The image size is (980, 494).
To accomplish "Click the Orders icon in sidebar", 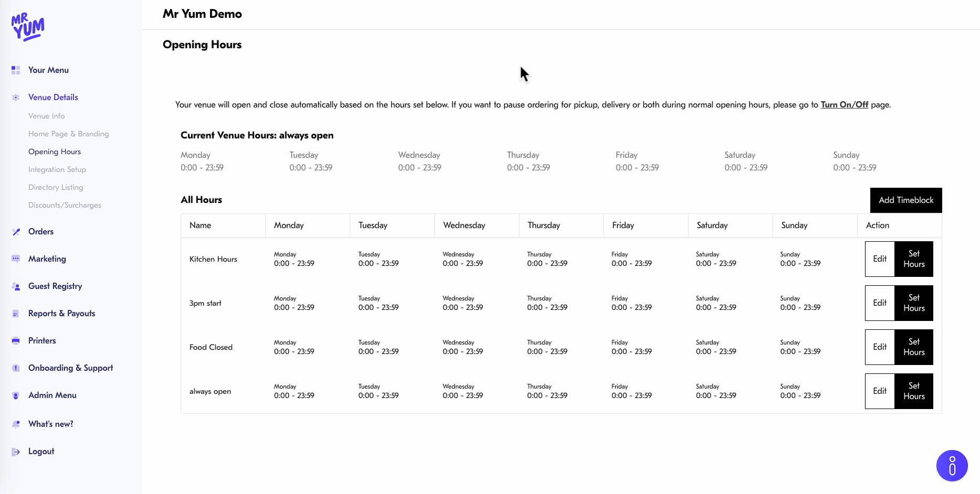I will (16, 232).
